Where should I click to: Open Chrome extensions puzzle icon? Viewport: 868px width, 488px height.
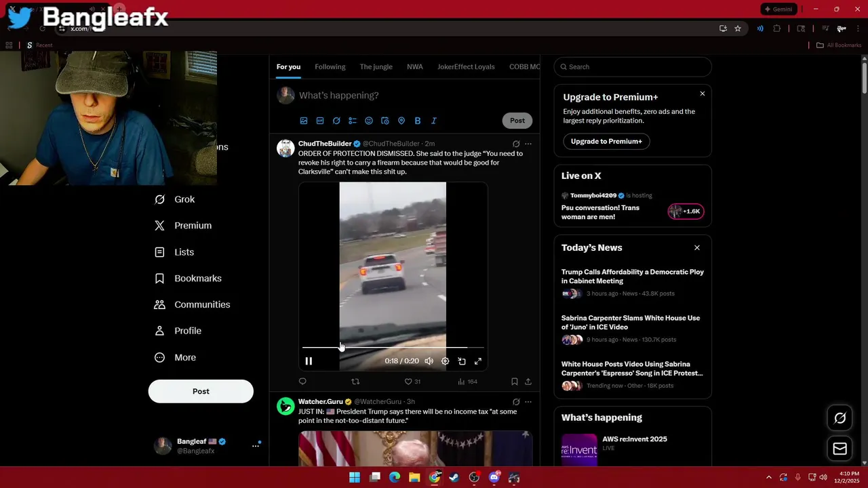pos(777,28)
